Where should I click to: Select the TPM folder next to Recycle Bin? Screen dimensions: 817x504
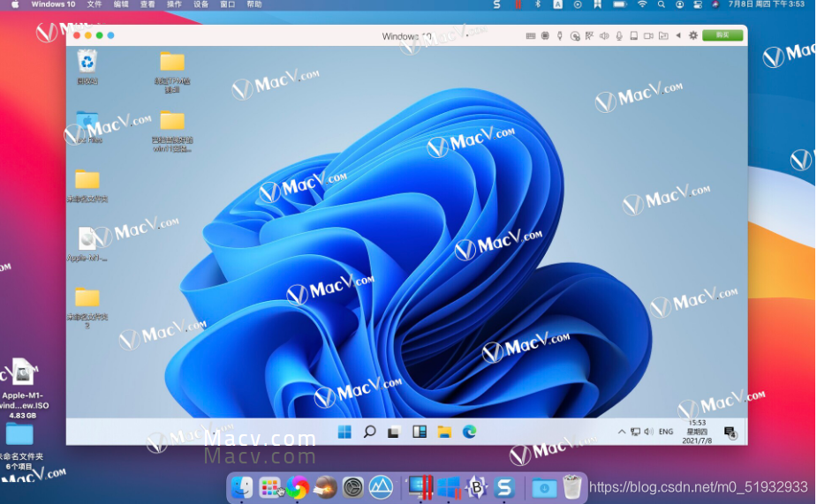click(172, 71)
